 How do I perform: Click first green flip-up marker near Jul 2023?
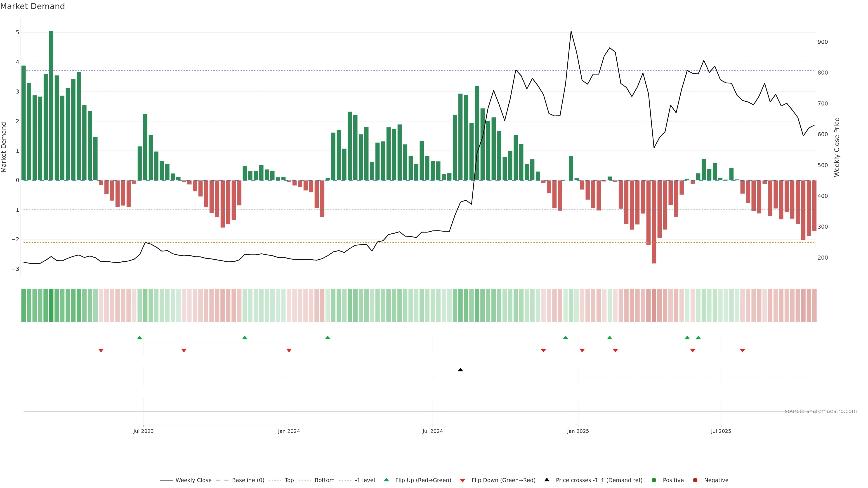(x=140, y=338)
